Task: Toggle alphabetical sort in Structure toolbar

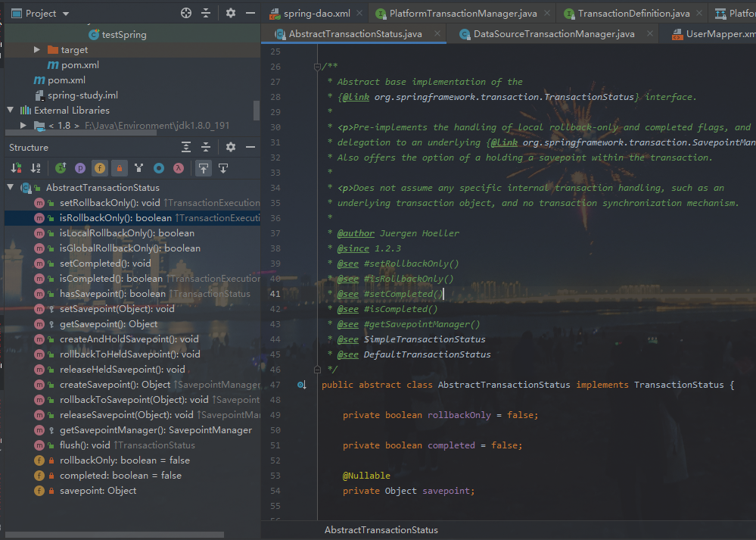Action: [36, 168]
